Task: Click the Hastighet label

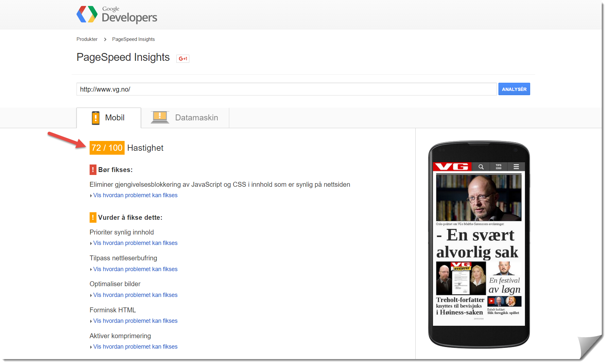Action: (145, 148)
